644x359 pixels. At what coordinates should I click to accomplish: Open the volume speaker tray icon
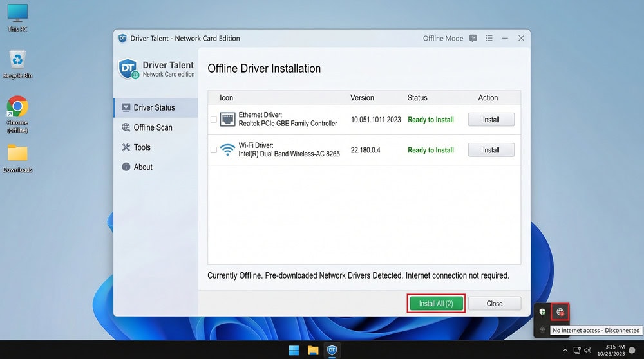point(588,351)
